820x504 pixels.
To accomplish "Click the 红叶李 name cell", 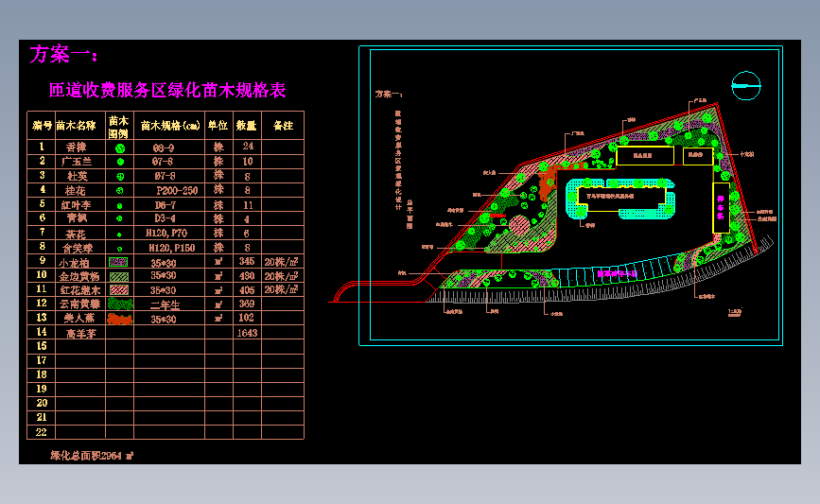I will (x=77, y=205).
